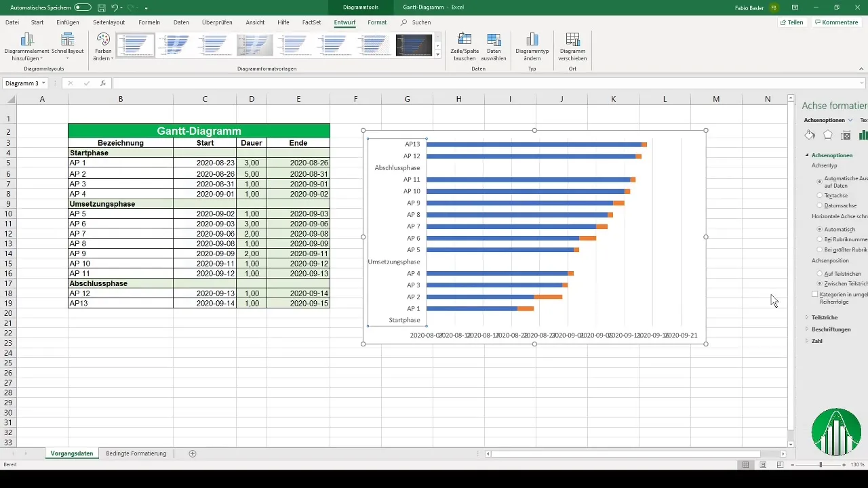Select the Zwischen Teilstrichen radio button
Image resolution: width=868 pixels, height=488 pixels.
820,283
